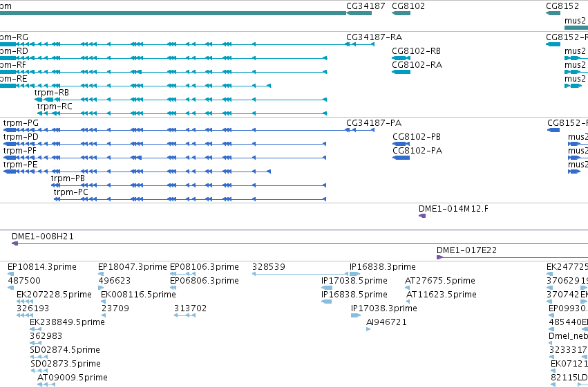Click the IP17038.5prime EST label
The height and width of the screenshot is (388, 588).
[x=354, y=281]
